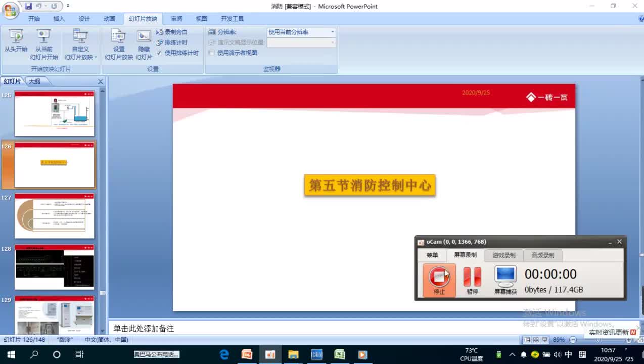Click the volume speaker tray icon

[x=557, y=354]
